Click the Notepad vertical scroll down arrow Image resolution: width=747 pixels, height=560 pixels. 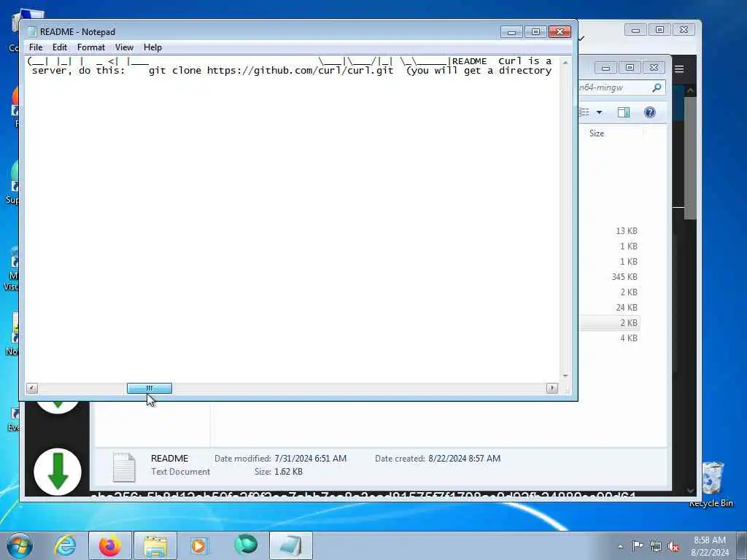click(565, 376)
